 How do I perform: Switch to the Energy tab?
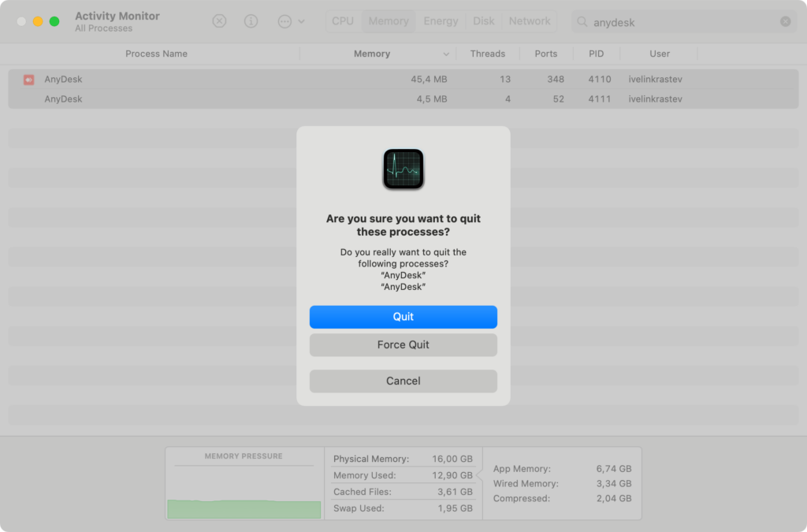[441, 21]
